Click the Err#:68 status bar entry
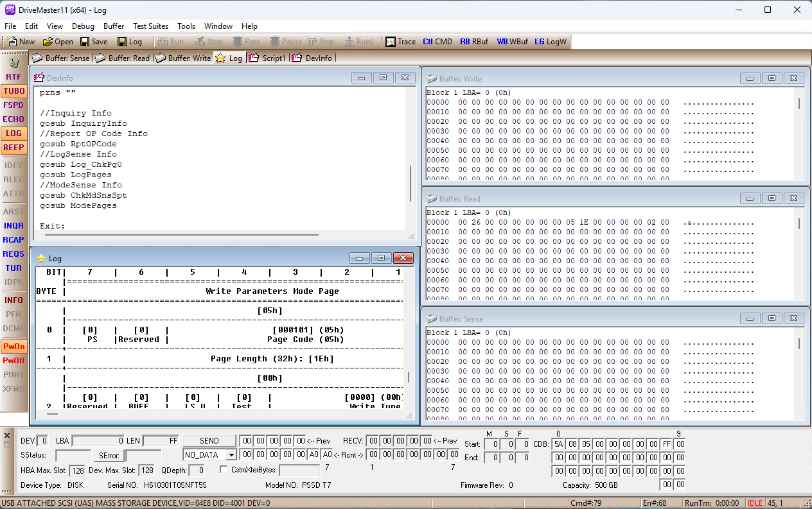Screen dimensions: 812x509 655,503
